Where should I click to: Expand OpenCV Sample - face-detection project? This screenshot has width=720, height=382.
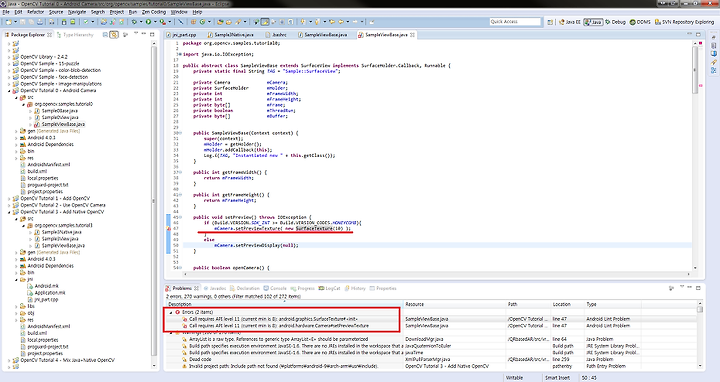(x=9, y=77)
